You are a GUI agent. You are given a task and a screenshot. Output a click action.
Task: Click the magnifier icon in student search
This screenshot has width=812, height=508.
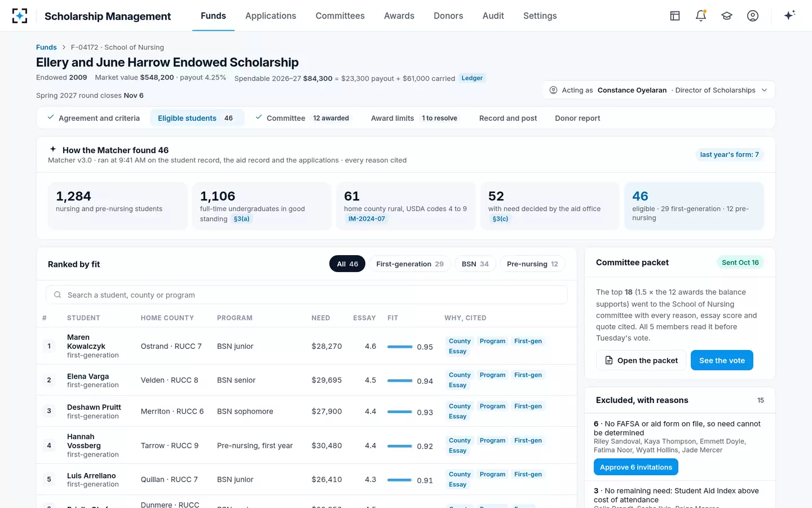click(x=58, y=295)
